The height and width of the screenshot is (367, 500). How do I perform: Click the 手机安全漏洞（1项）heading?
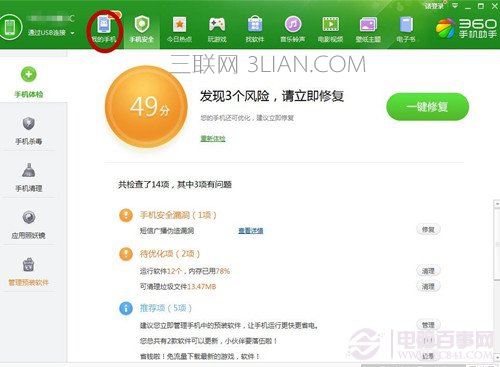[x=178, y=215]
